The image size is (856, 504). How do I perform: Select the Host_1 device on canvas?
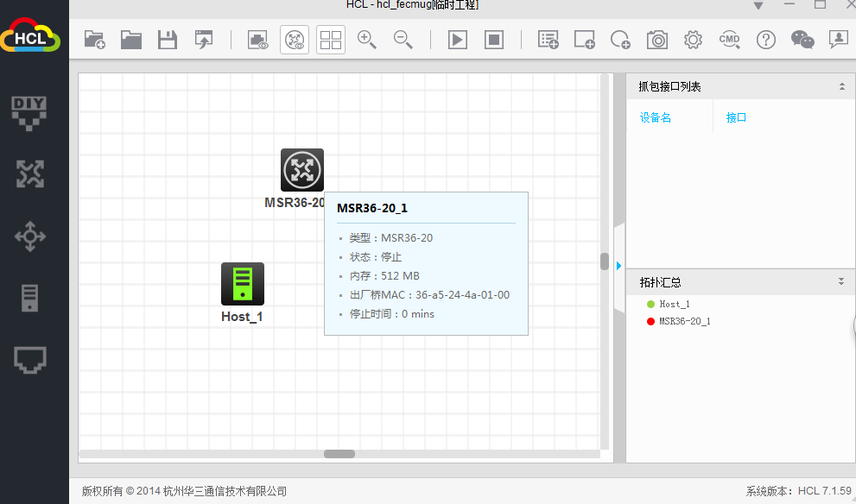tap(243, 284)
